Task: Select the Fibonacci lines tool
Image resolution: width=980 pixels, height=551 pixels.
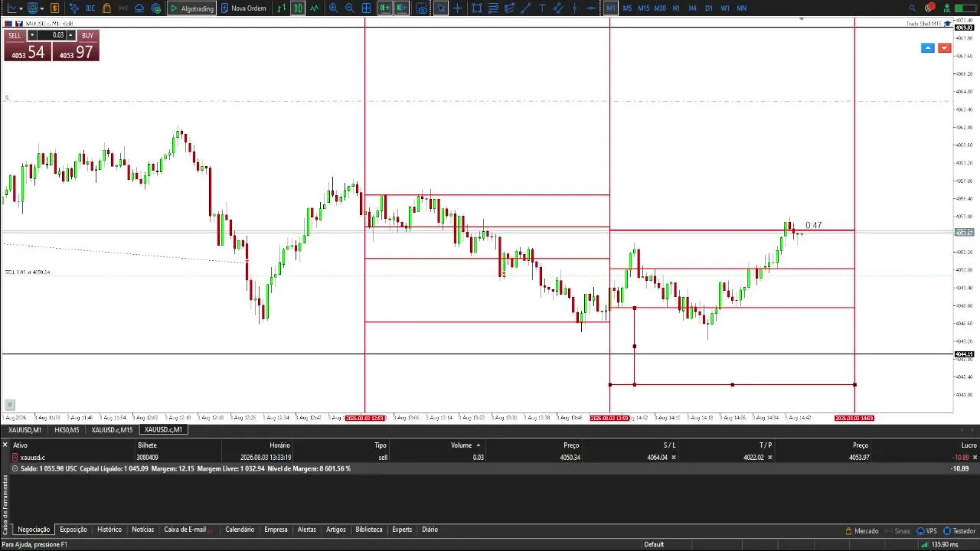Action: [x=493, y=8]
